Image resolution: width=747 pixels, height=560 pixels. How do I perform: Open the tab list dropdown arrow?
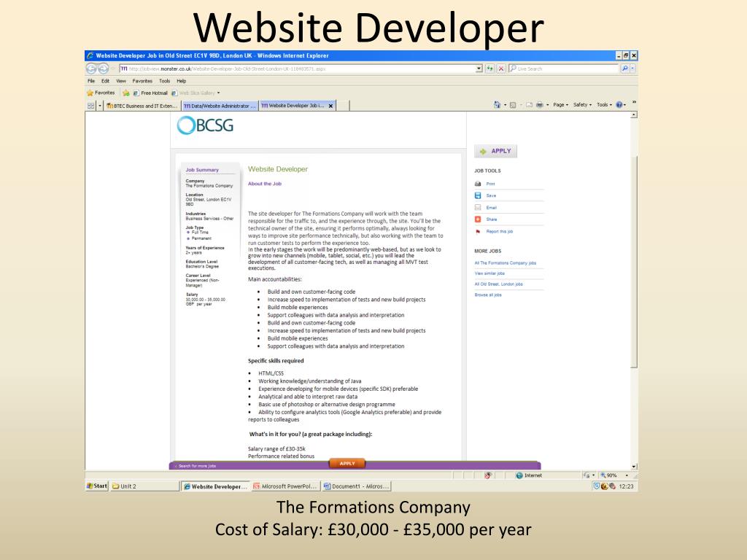[100, 106]
